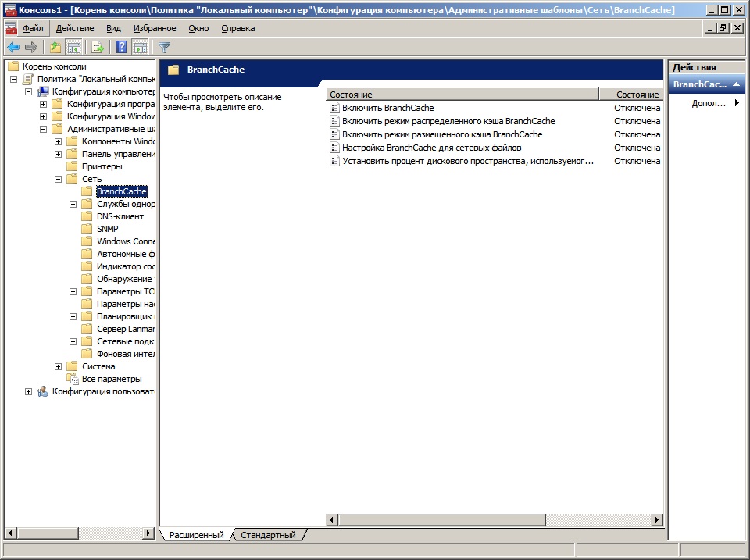The width and height of the screenshot is (750, 560).
Task: Toggle the action pane show/hide icon
Action: coord(140,48)
